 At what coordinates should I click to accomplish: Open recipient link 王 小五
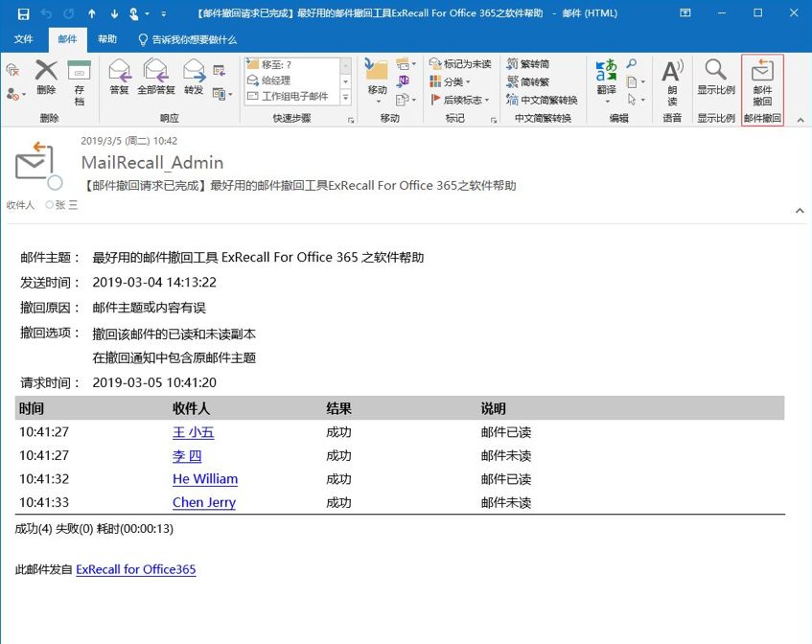193,432
